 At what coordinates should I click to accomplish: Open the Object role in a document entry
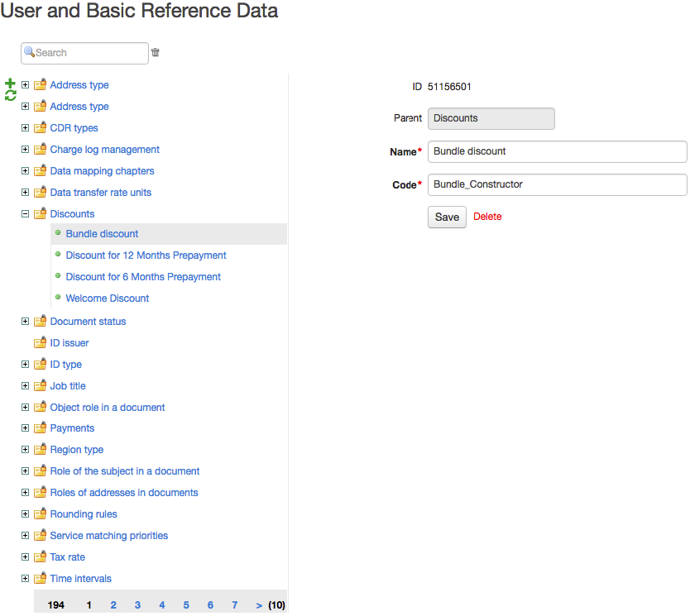(x=108, y=407)
